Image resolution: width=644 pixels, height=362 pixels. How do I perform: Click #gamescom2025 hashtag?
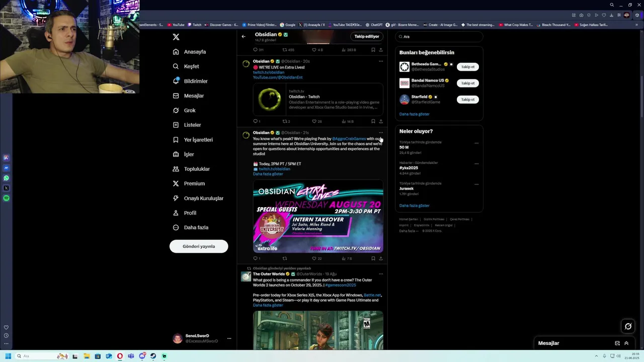341,285
